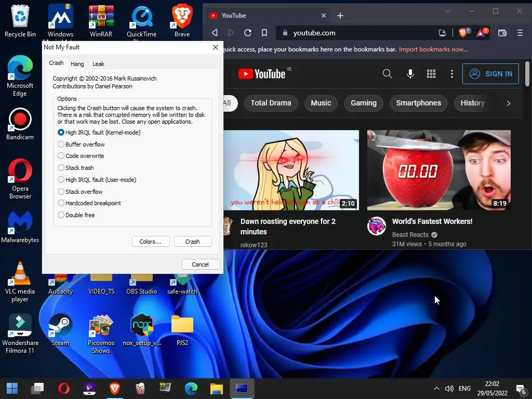The image size is (532, 399).
Task: Open new tab in Brave
Action: pyautogui.click(x=340, y=16)
